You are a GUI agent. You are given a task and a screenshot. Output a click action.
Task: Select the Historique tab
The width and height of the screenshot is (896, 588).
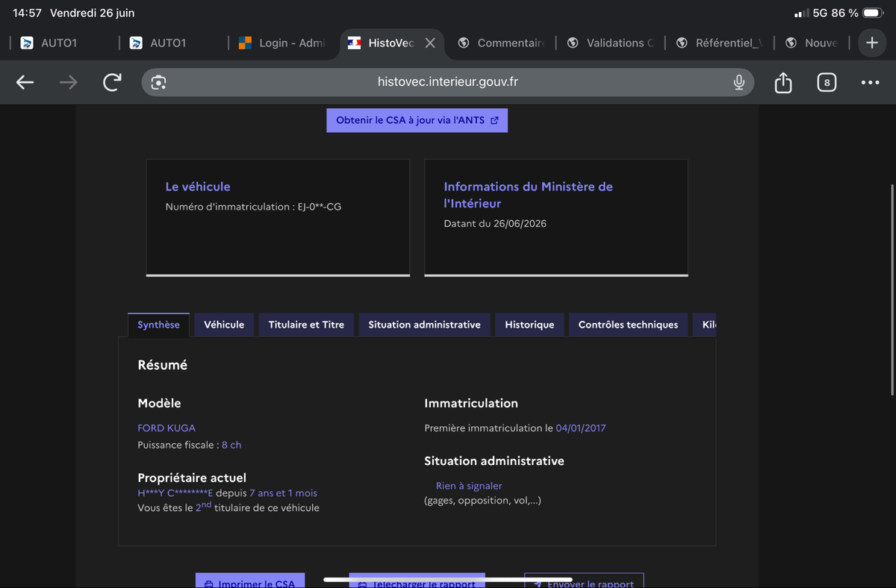click(x=529, y=325)
